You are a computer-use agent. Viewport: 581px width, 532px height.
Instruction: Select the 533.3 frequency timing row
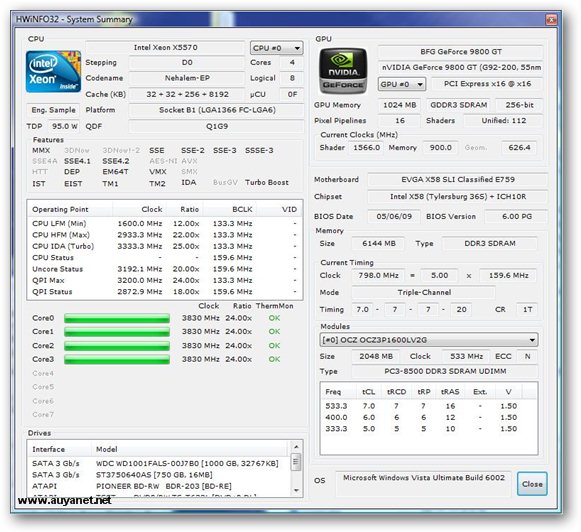point(429,406)
